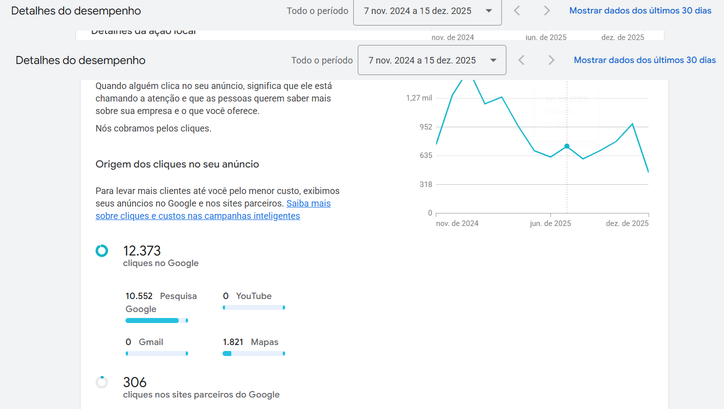Click the 'cliques no Google' label
The height and width of the screenshot is (409, 724).
[161, 263]
